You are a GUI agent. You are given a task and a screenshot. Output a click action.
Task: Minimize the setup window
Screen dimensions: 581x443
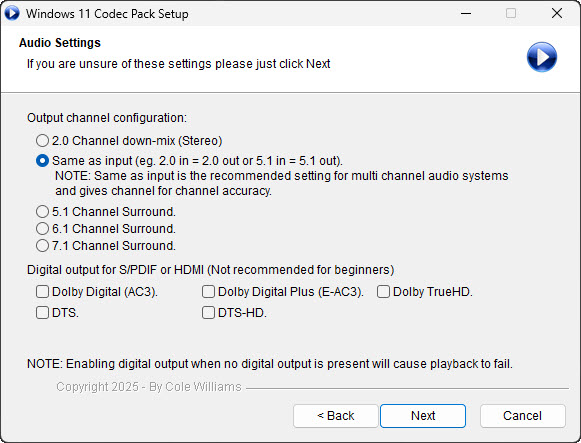click(x=466, y=13)
